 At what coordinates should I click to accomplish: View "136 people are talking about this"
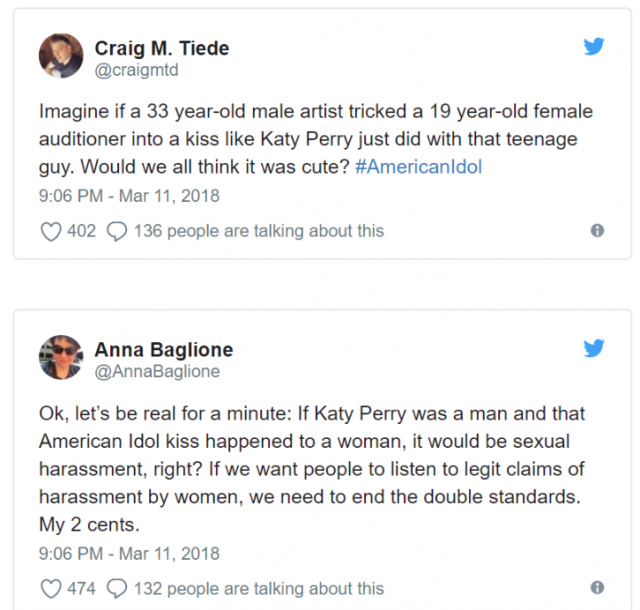[258, 231]
